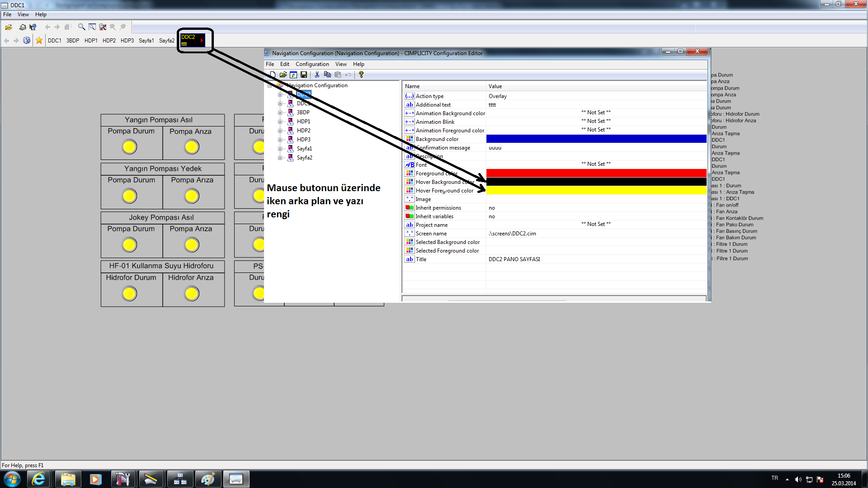Click the scissors cut icon

tap(317, 75)
